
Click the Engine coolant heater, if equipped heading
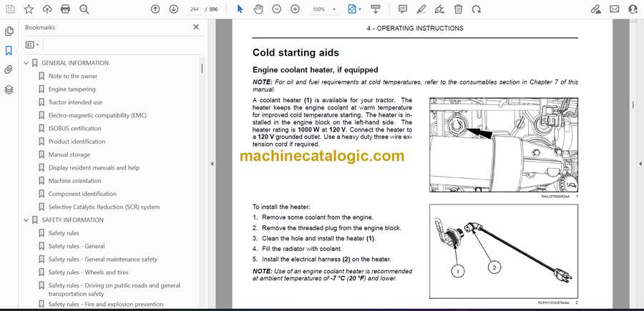click(315, 70)
